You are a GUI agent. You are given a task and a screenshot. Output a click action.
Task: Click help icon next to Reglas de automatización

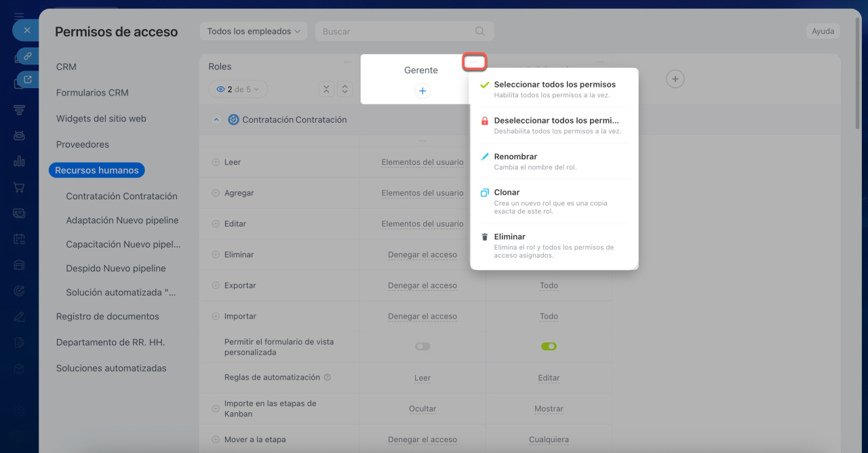(x=328, y=377)
